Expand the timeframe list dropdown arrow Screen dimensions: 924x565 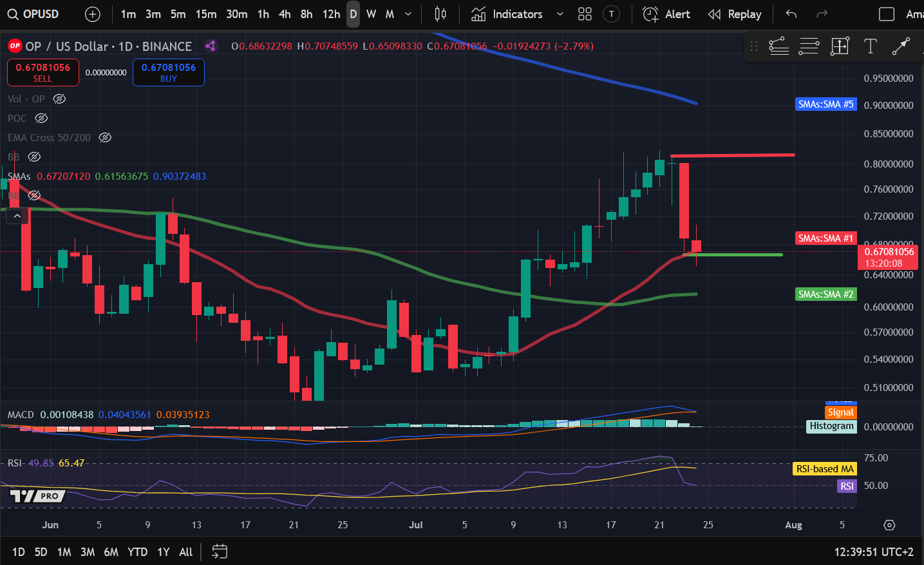(408, 14)
